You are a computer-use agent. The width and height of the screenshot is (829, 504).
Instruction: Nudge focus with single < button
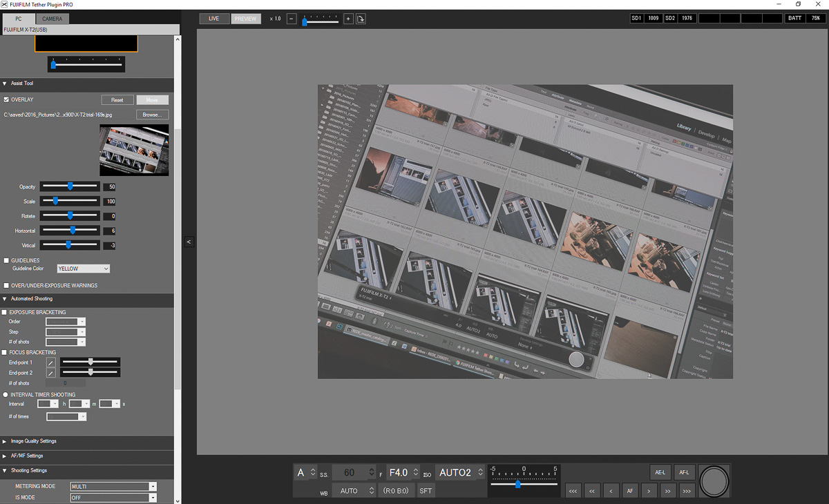click(x=611, y=491)
